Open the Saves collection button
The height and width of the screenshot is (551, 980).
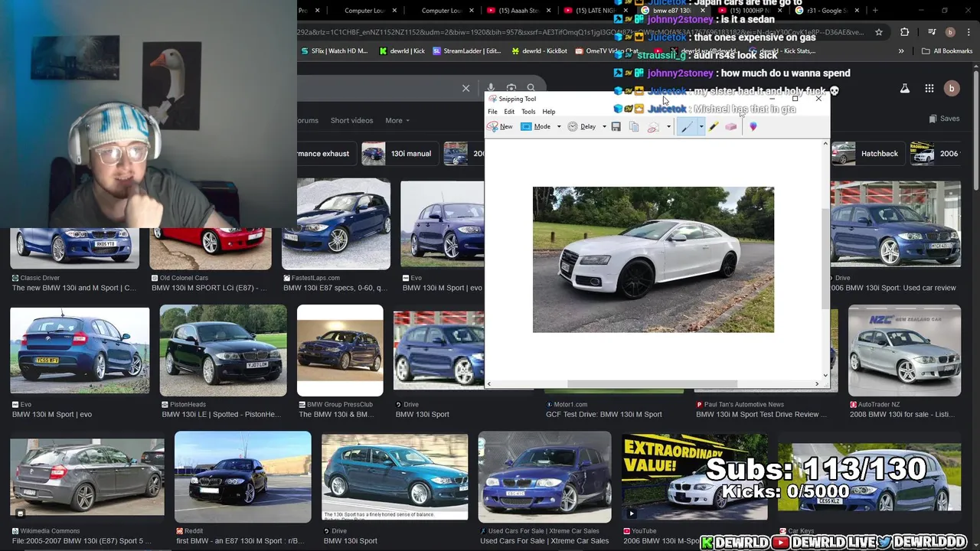tap(944, 119)
